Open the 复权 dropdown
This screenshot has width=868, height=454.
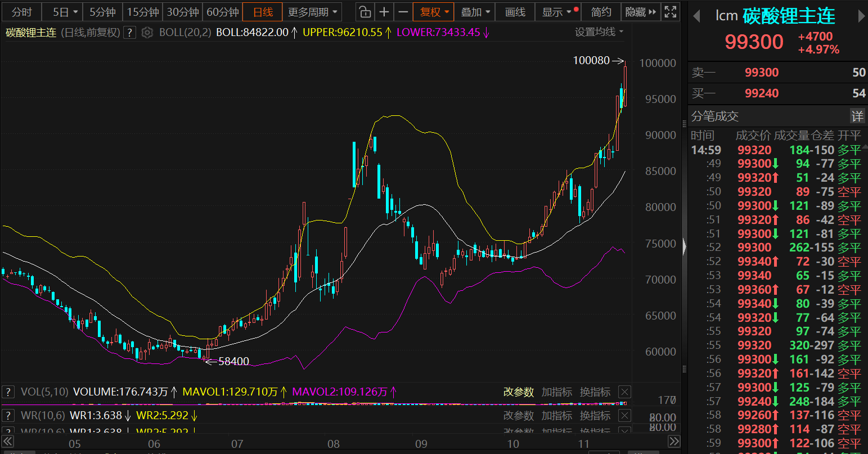[435, 12]
